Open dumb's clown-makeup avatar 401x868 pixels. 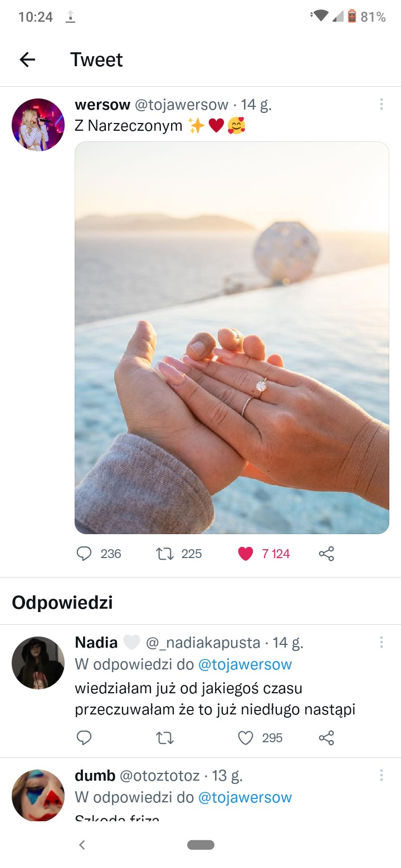point(38,796)
